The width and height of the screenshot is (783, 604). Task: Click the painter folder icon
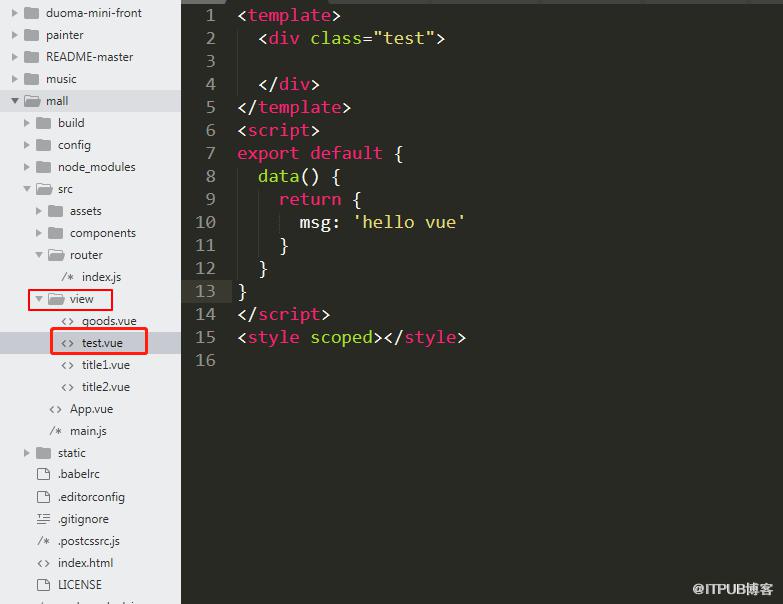(31, 35)
